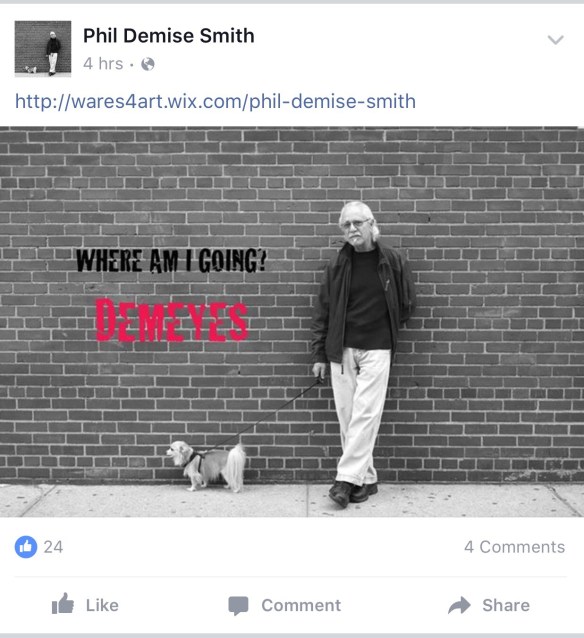Open the 4 Comments link
This screenshot has width=584, height=638.
pos(514,547)
